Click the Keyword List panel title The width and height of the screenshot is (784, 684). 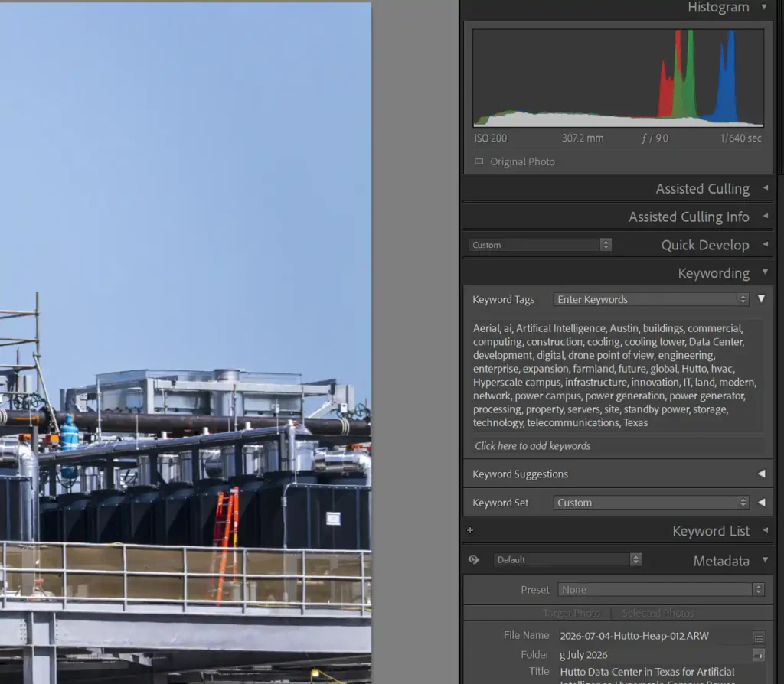(711, 531)
